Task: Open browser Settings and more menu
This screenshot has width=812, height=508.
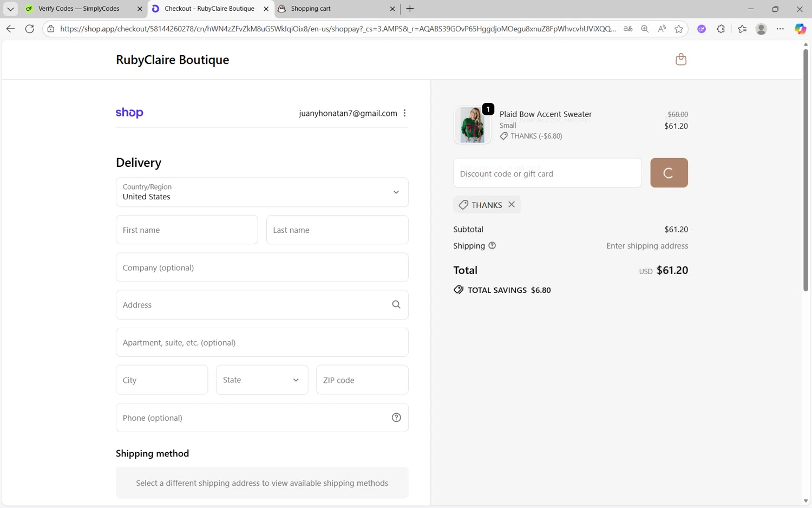Action: pyautogui.click(x=780, y=29)
